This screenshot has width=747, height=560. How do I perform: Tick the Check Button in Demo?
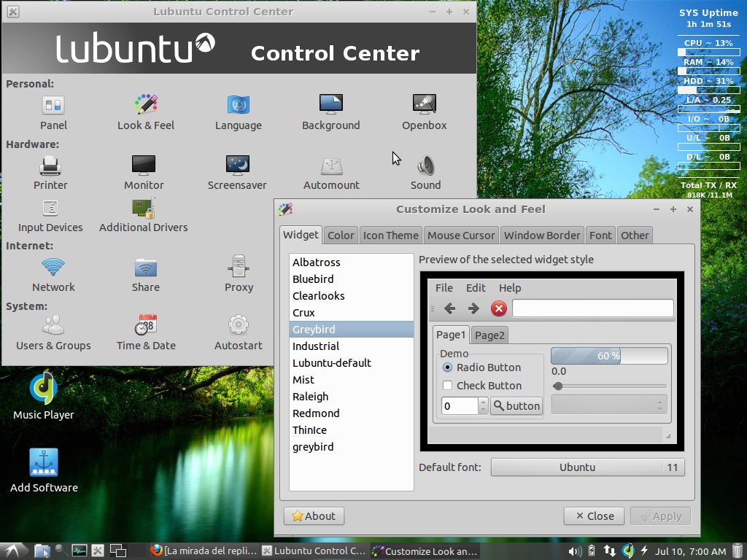point(447,385)
